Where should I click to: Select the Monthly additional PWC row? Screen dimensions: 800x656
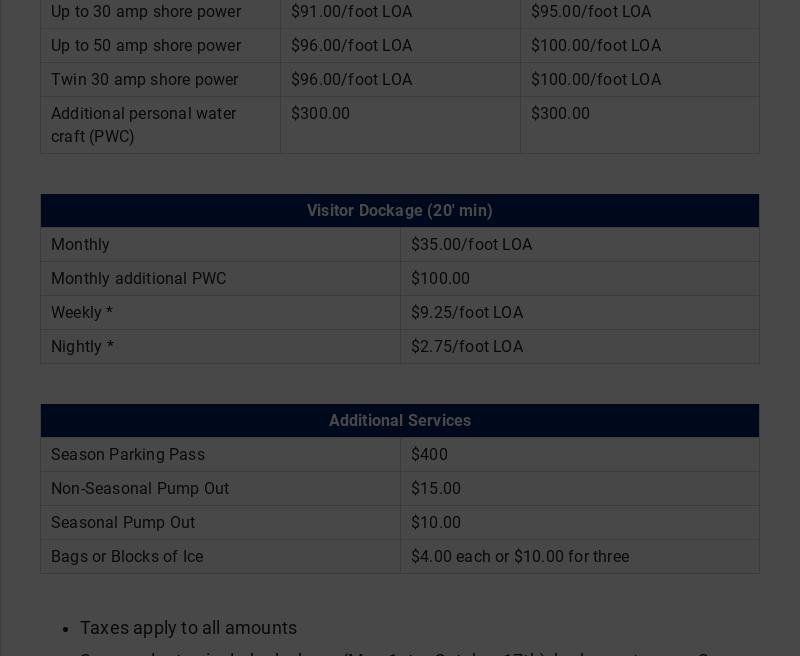(138, 279)
